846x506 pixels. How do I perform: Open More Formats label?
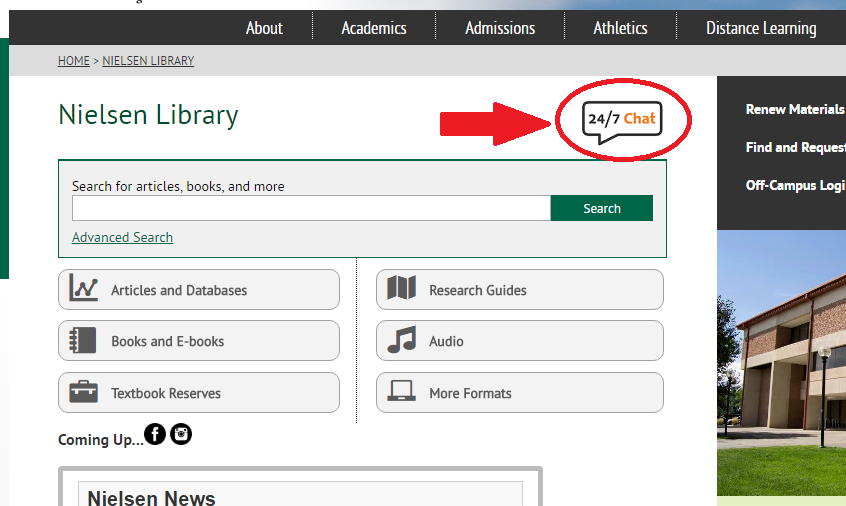470,393
